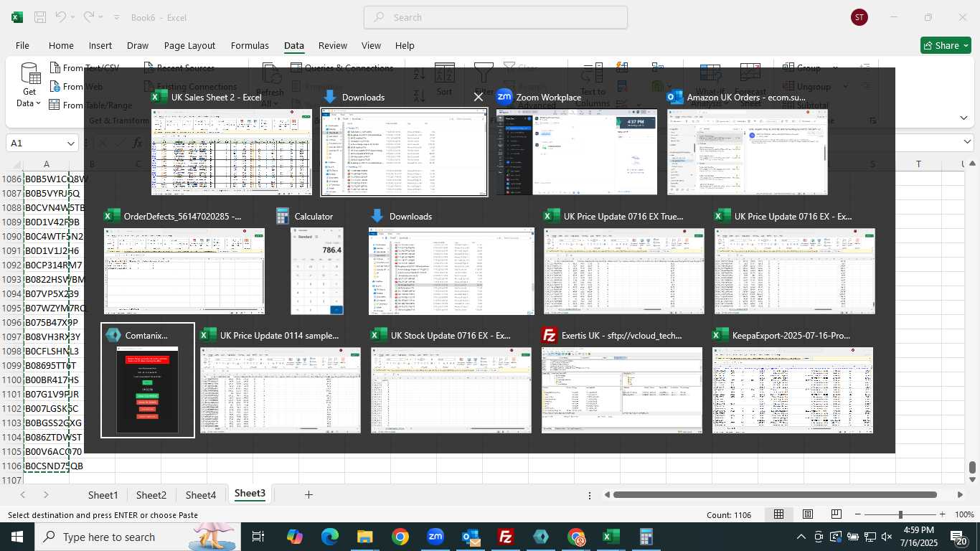Click the horizontal scrollbar thumb
980x551 pixels.
pyautogui.click(x=775, y=494)
